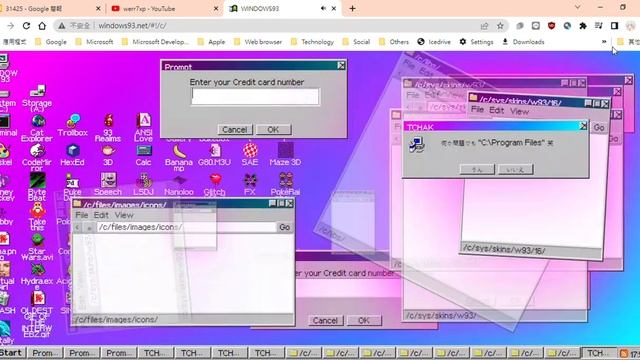Screen dimensions: 640x360
Task: Launch the ANSI Love icon
Action: pyautogui.click(x=144, y=128)
